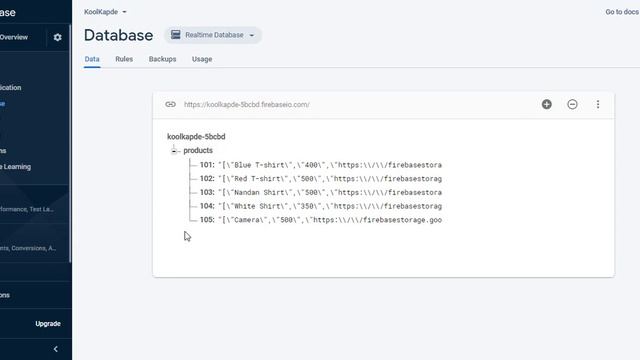
Task: Click the remove minus circle icon
Action: pos(572,104)
